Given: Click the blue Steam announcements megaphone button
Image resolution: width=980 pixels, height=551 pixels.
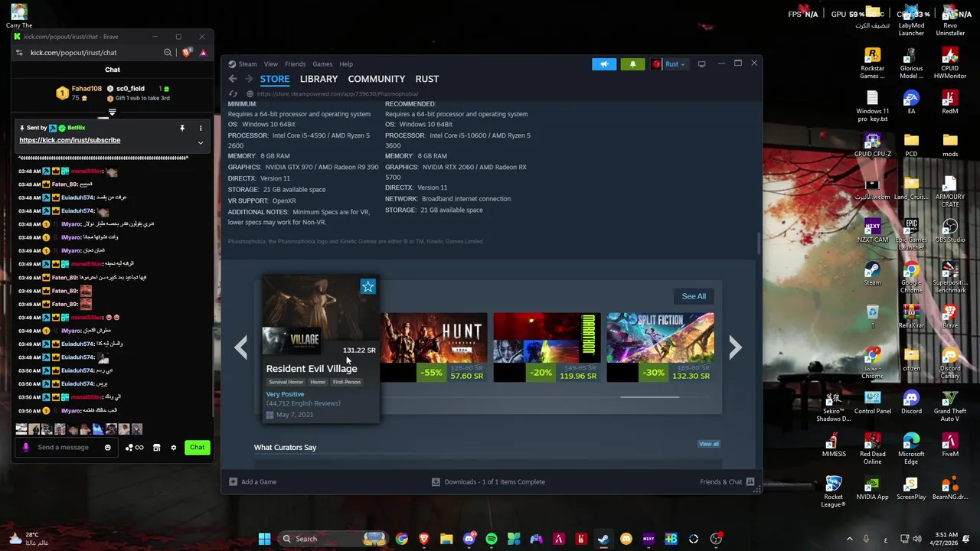Looking at the screenshot, I should pyautogui.click(x=604, y=64).
